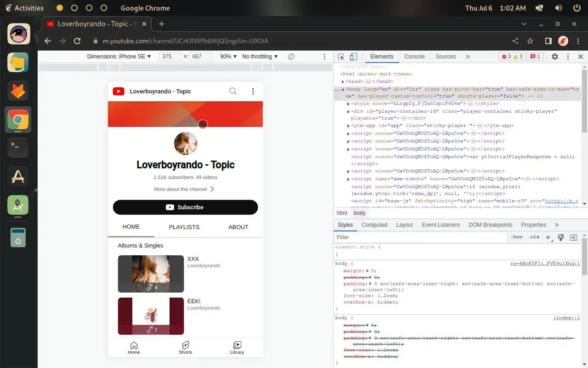588x368 pixels.
Task: Click the red issues counter badge
Action: click(x=535, y=57)
